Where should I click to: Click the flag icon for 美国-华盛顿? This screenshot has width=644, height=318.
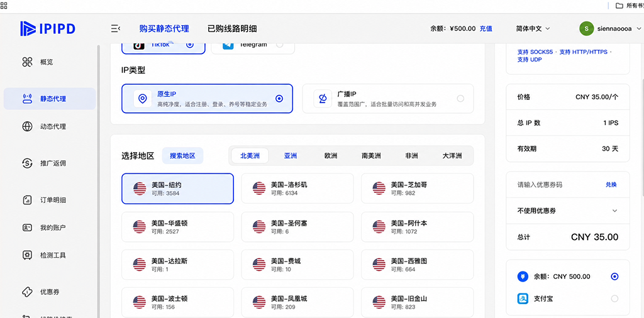(140, 227)
